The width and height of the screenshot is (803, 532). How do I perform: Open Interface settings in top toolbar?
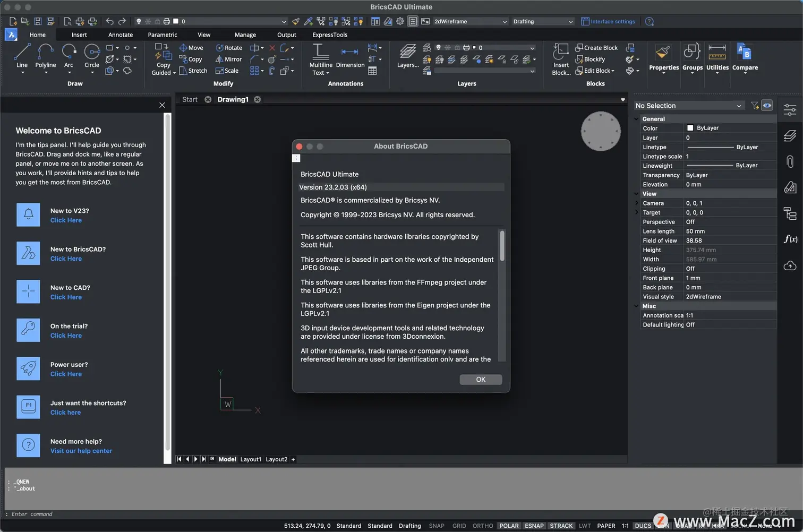pos(608,21)
